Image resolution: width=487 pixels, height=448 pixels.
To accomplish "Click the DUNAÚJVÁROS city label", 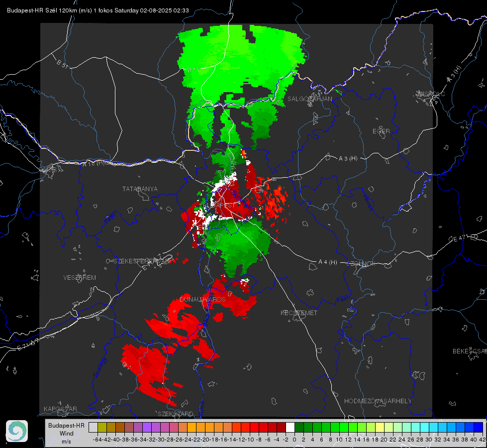I will point(202,299).
